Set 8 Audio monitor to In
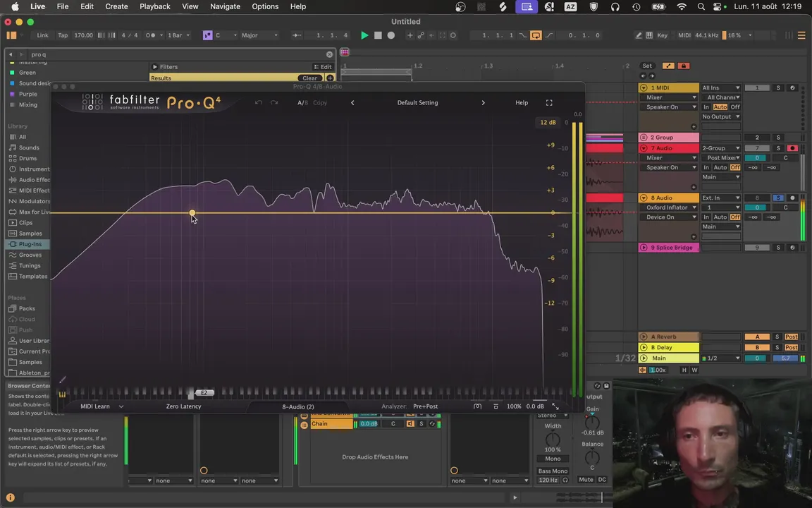This screenshot has height=508, width=812. tap(706, 217)
